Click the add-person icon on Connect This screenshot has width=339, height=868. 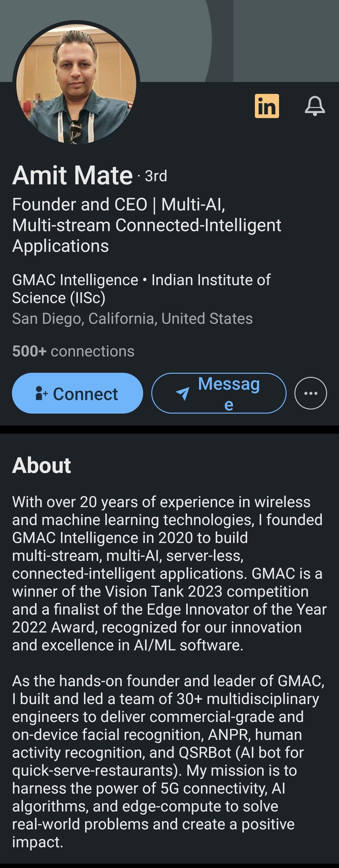(41, 393)
